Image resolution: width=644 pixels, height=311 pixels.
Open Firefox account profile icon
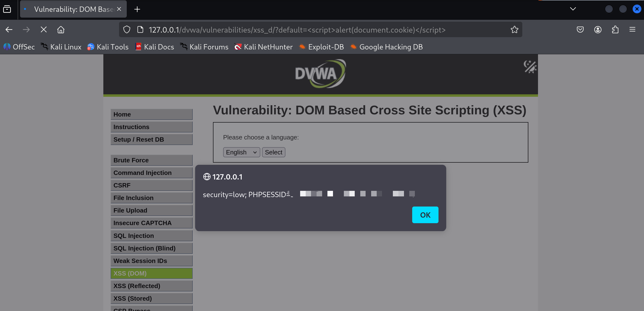point(597,30)
